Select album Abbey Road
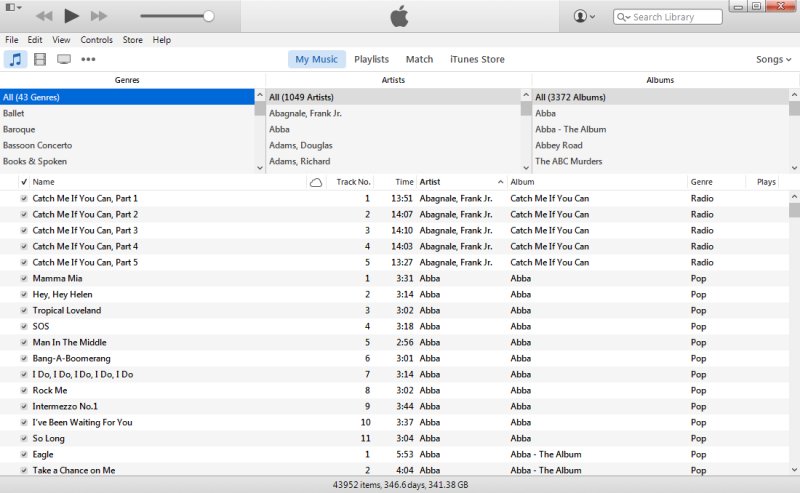800x493 pixels. [x=660, y=145]
